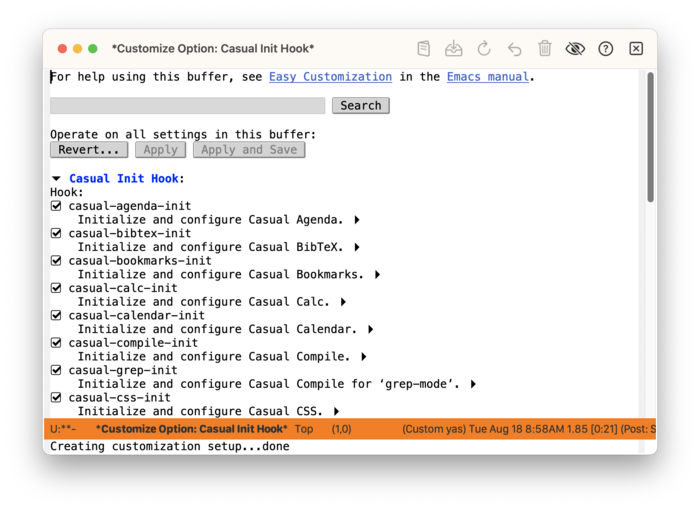This screenshot has width=700, height=511.
Task: Collapse the Casual Init Hook section triangle
Action: 56,179
